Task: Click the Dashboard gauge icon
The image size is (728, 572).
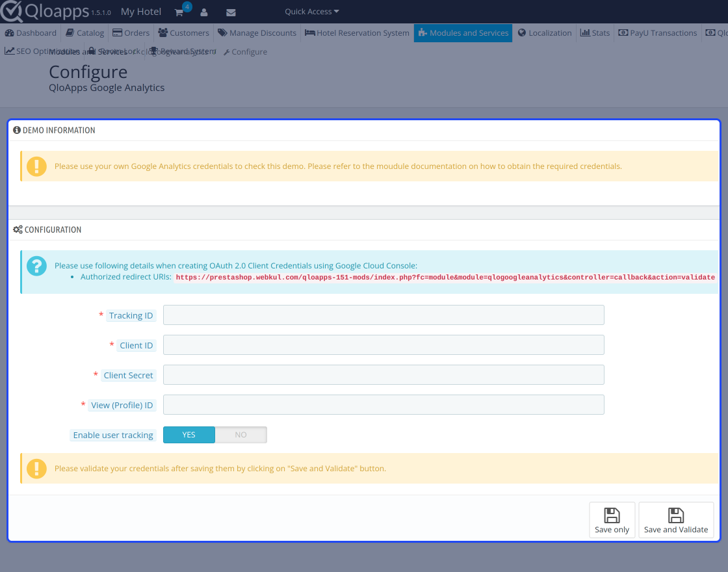Action: click(x=9, y=32)
